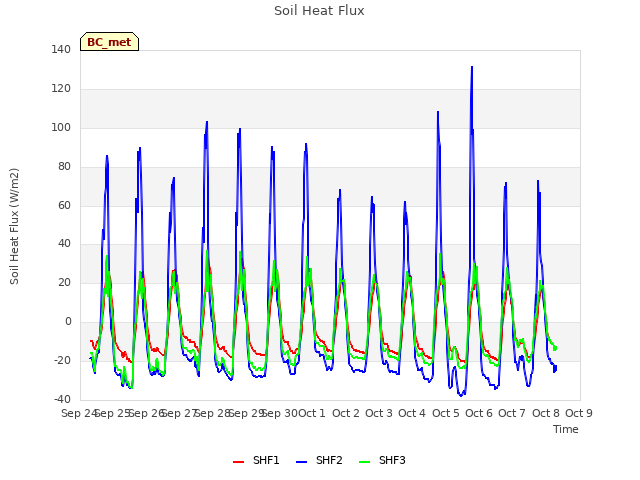Click the green SHF3 legend swatch

(x=364, y=462)
